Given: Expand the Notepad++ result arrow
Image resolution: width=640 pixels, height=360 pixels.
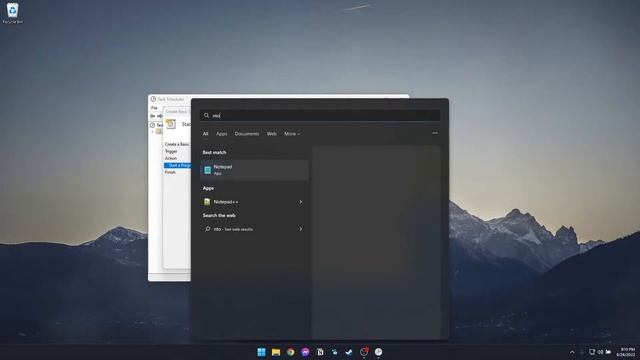Looking at the screenshot, I should [x=301, y=202].
